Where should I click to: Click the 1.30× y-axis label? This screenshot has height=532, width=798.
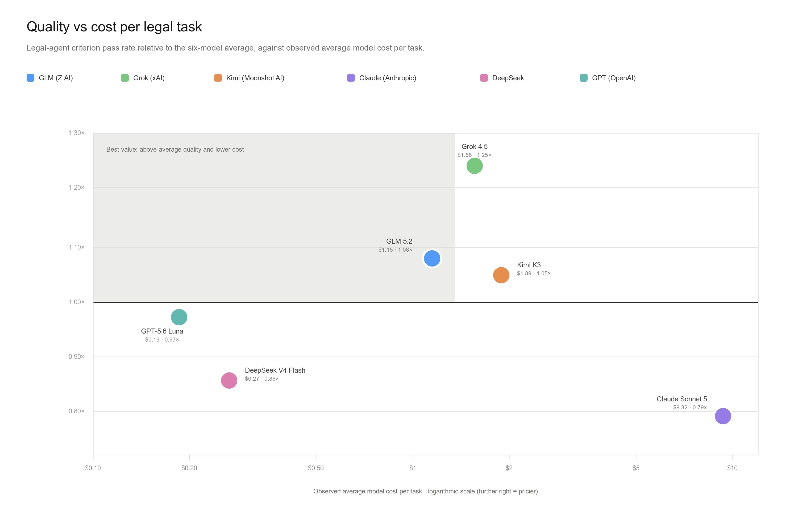(x=76, y=133)
